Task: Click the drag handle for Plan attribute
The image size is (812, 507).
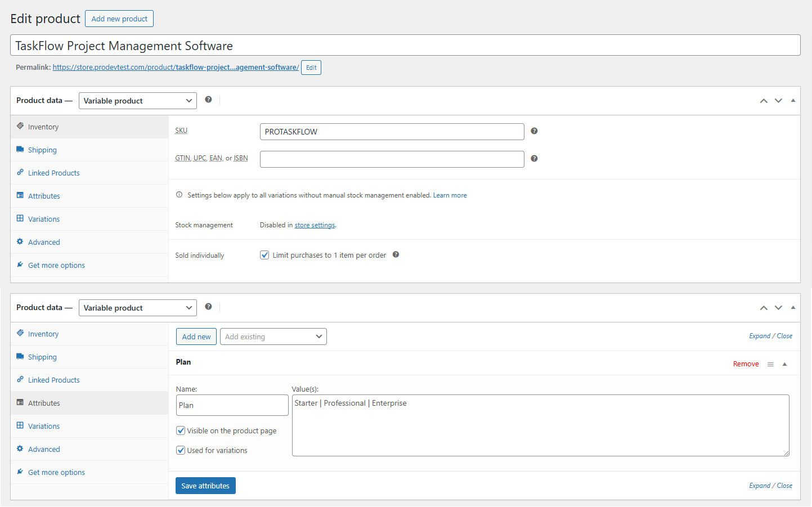Action: pos(771,364)
